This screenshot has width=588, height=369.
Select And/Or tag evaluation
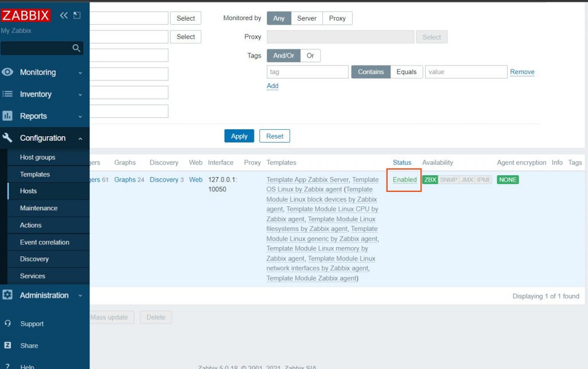(x=284, y=56)
